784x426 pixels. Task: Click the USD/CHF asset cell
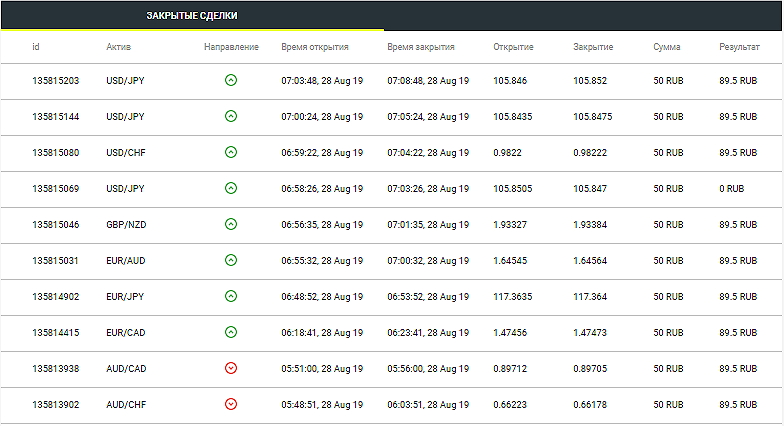click(126, 152)
